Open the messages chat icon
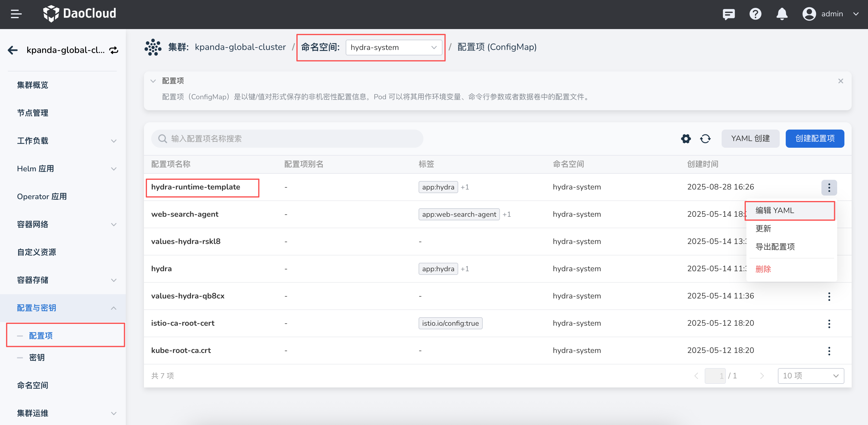The width and height of the screenshot is (868, 425). click(x=729, y=14)
